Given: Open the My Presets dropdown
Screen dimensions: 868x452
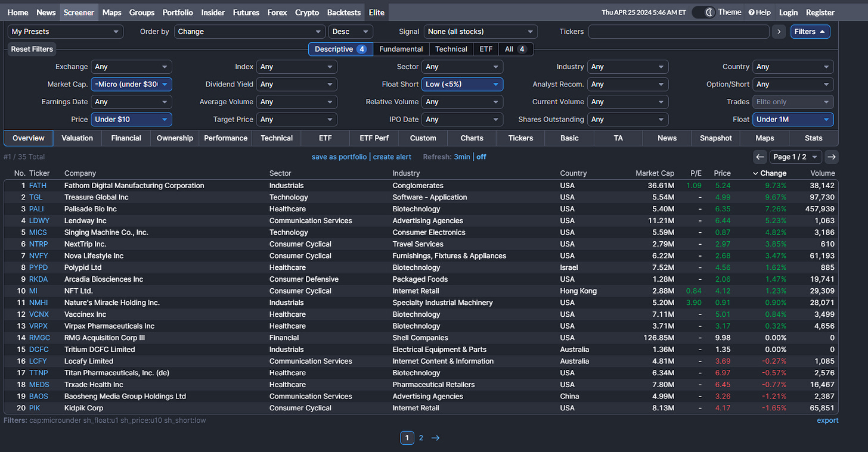Looking at the screenshot, I should (66, 32).
